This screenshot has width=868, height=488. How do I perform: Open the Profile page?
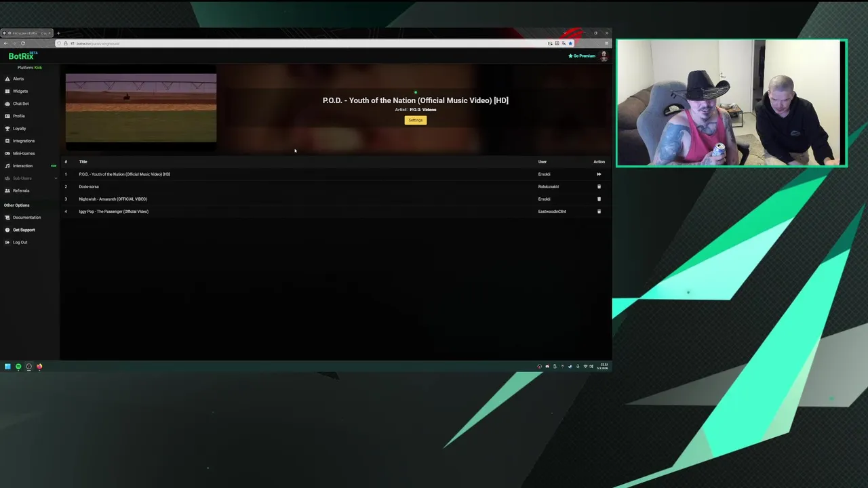pyautogui.click(x=18, y=116)
